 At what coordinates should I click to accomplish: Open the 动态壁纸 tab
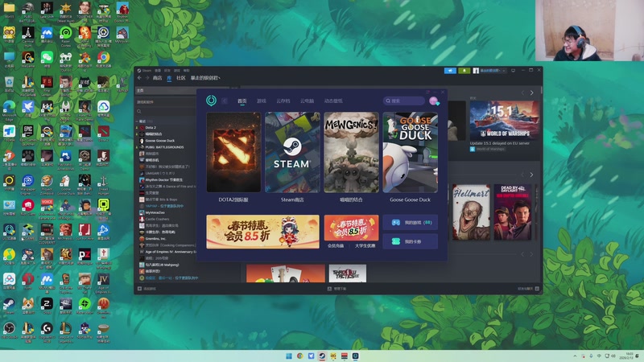point(333,101)
